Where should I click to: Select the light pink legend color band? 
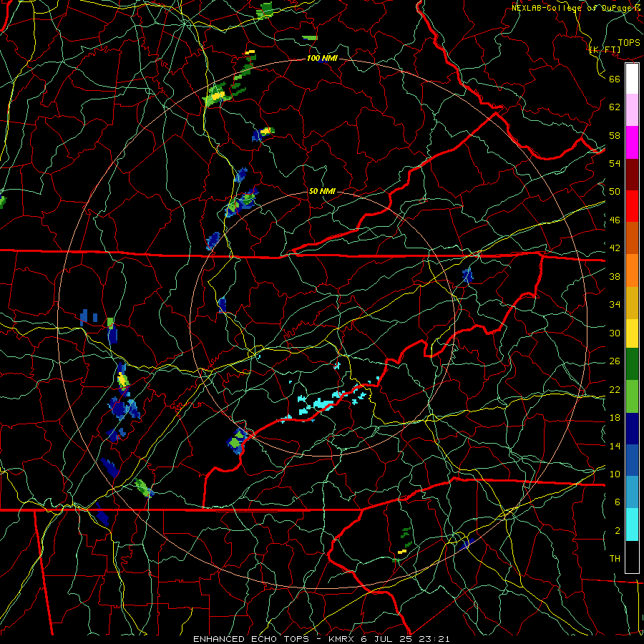coord(632,110)
